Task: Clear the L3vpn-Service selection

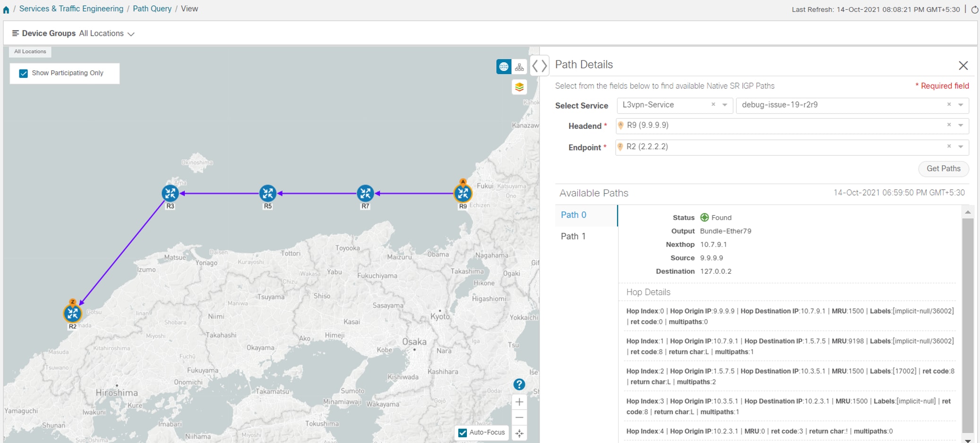Action: pyautogui.click(x=714, y=105)
